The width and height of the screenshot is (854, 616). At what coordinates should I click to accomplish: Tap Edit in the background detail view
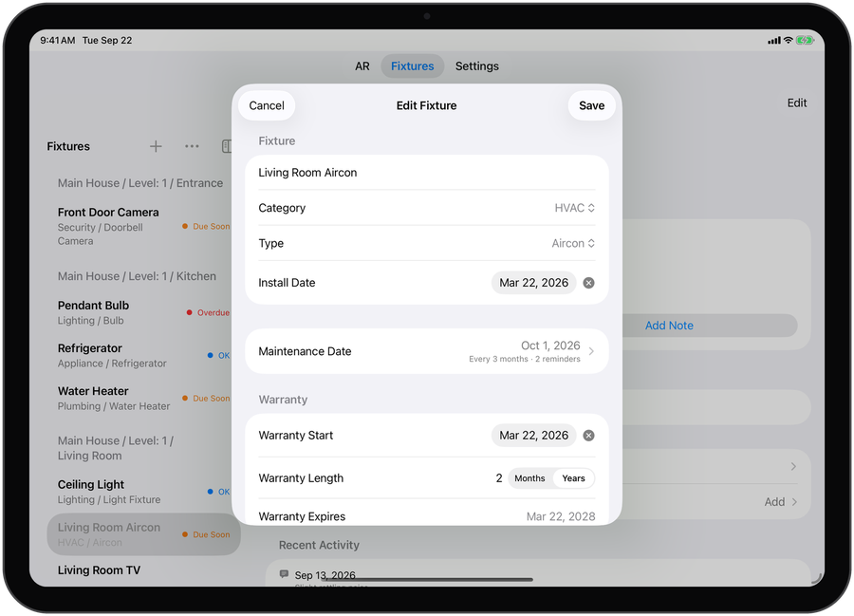pos(797,103)
